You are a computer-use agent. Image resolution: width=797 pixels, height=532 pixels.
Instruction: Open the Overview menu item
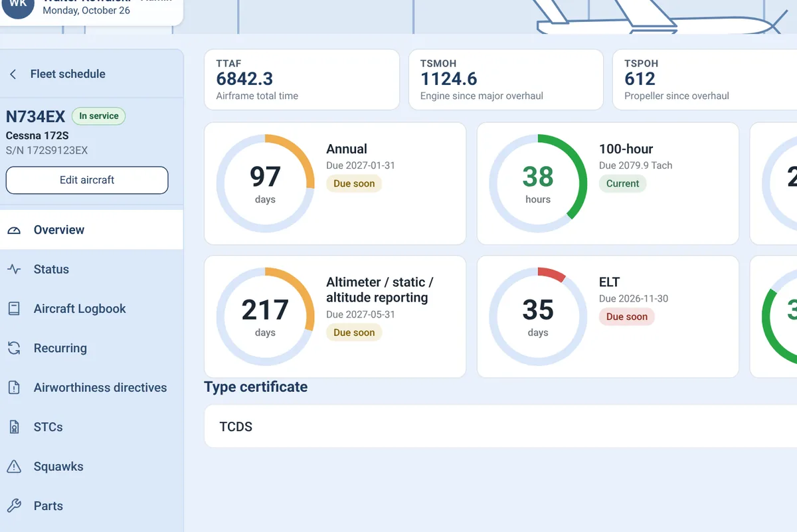[92, 230]
